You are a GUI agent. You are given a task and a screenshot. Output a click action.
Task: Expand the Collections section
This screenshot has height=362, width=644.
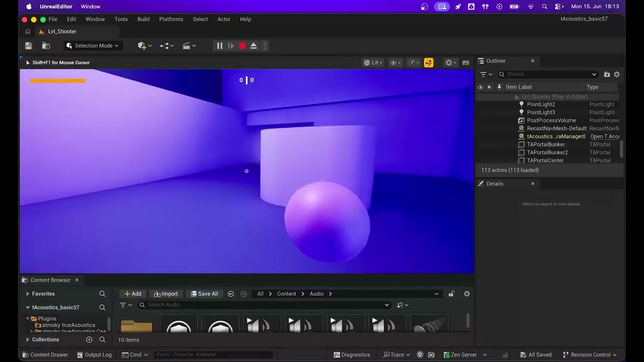[x=28, y=340]
